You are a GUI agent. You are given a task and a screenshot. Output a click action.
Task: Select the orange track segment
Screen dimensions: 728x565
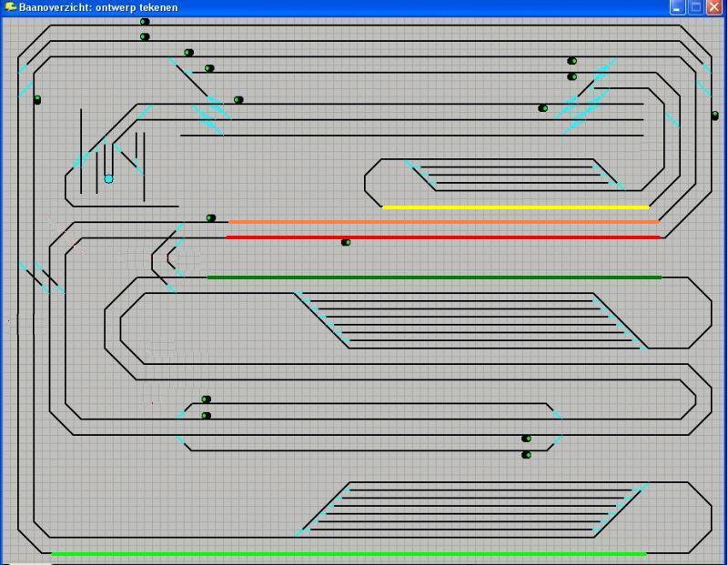(443, 222)
